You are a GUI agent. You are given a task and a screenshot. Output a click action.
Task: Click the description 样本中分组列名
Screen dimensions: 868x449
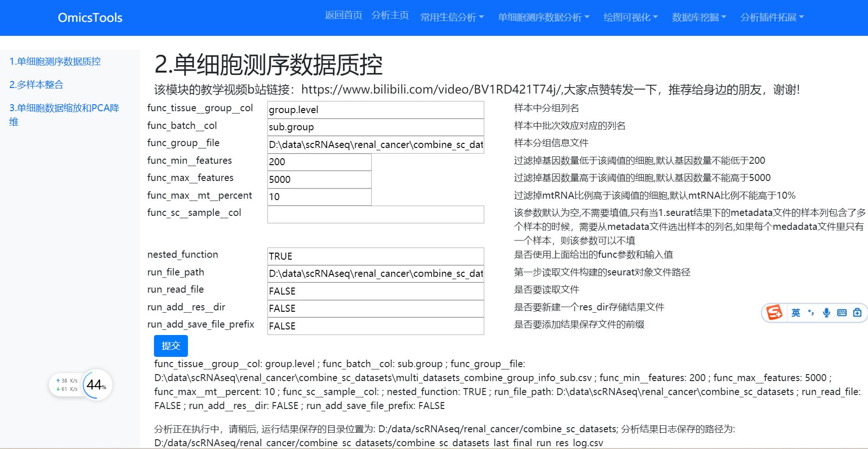547,108
